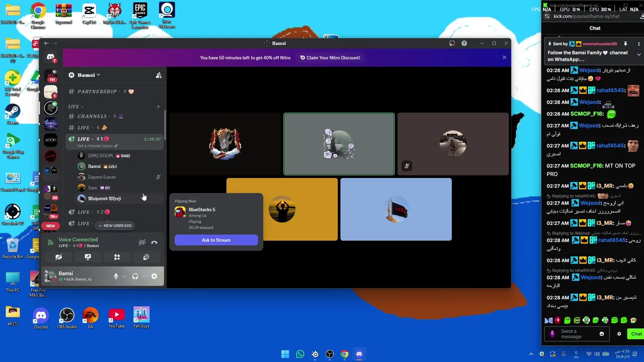Open pinned message three-dot menu in Kick chat
Screen dimensions: 644x362
coord(639,44)
